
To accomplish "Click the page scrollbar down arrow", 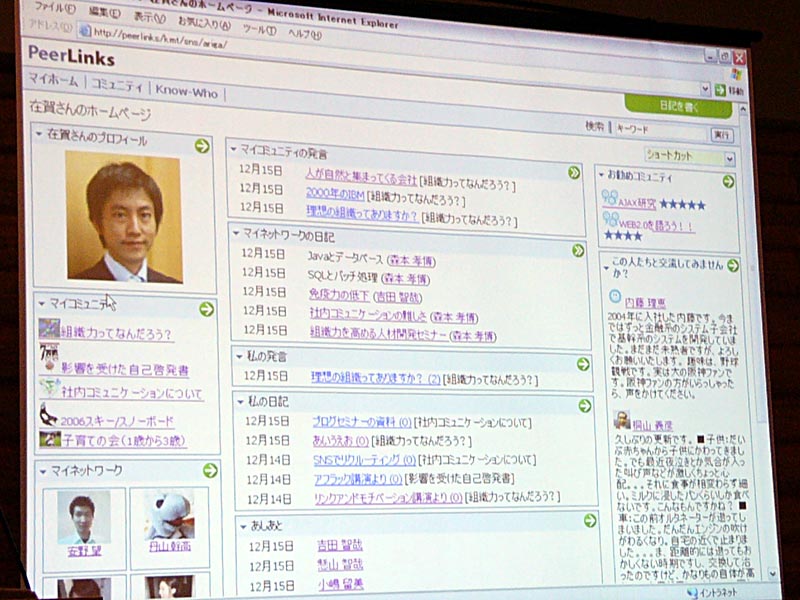I will [773, 574].
